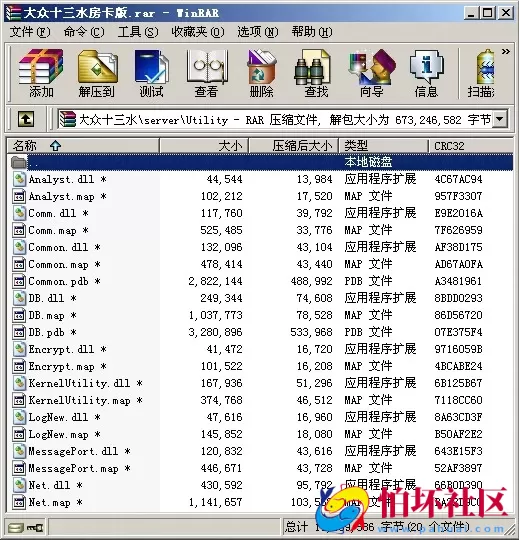Click the Common.dll file icon
519x540 pixels.
point(19,247)
